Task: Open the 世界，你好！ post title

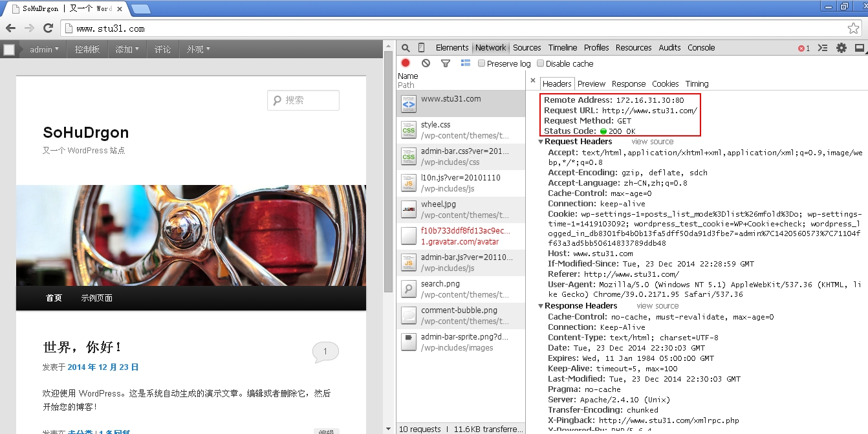Action: (82, 347)
